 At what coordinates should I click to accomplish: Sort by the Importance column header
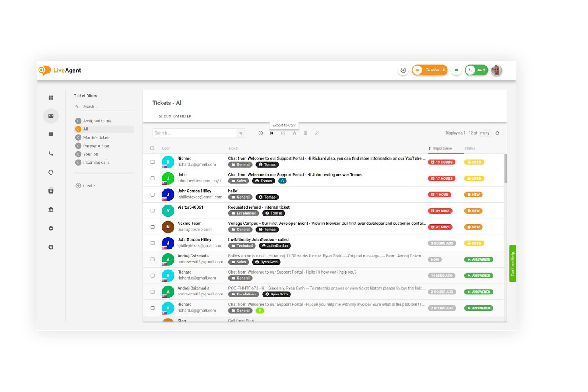pos(442,149)
